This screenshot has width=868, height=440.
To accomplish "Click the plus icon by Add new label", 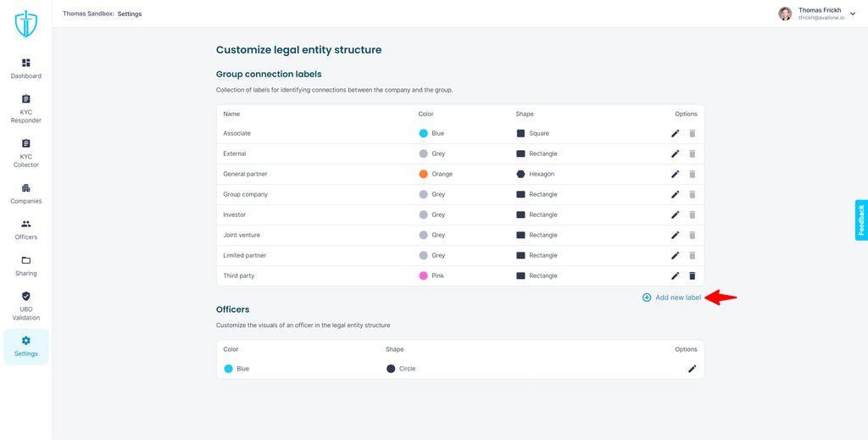I will [647, 298].
